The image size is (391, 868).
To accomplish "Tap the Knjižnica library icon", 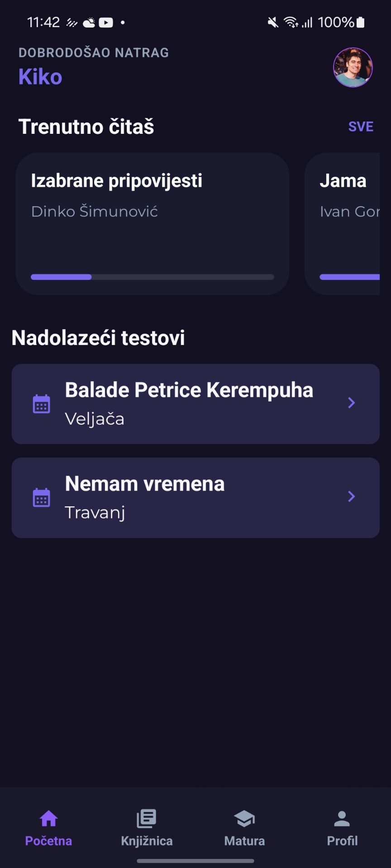I will tap(147, 818).
